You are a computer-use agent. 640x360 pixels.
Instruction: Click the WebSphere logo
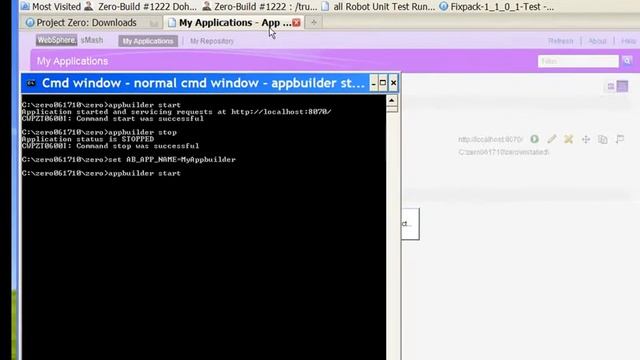(56, 40)
